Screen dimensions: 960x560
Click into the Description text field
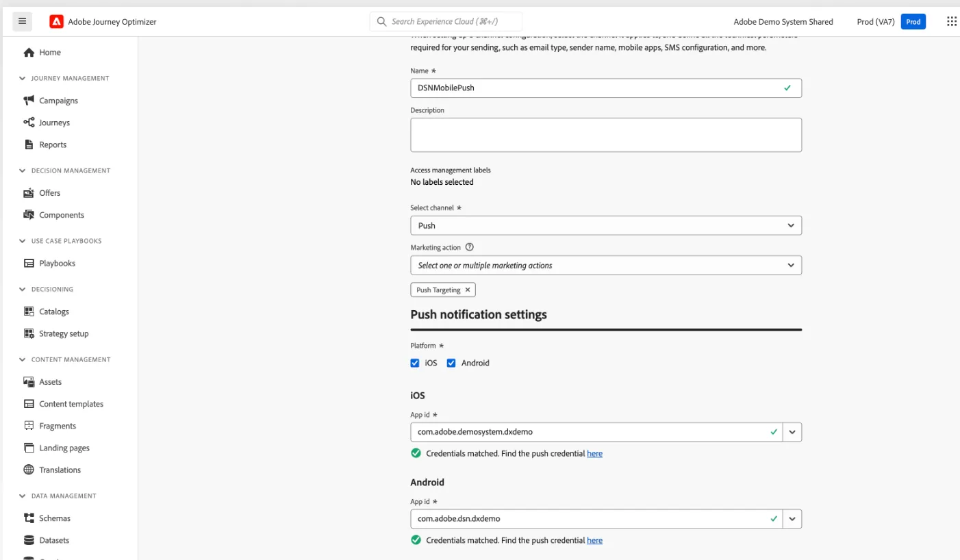(x=606, y=135)
